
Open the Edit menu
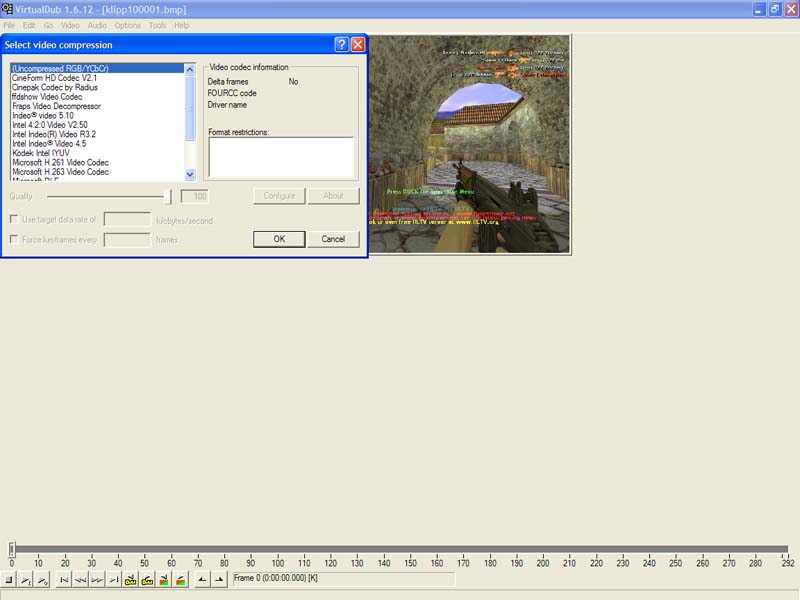click(29, 25)
